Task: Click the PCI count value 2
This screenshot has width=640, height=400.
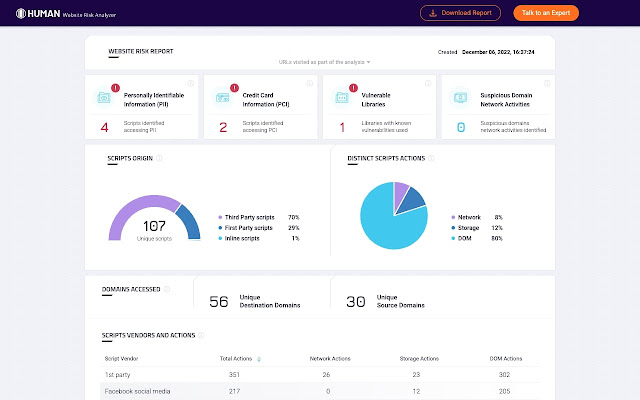Action: [223, 127]
